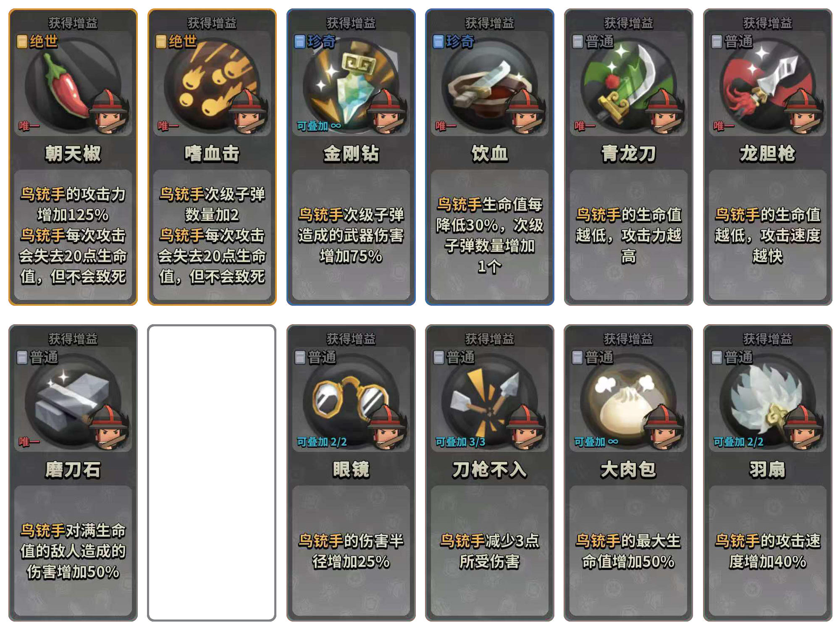Screen dimensions: 840x630
Task: Click the empty white card slot
Action: [x=212, y=472]
